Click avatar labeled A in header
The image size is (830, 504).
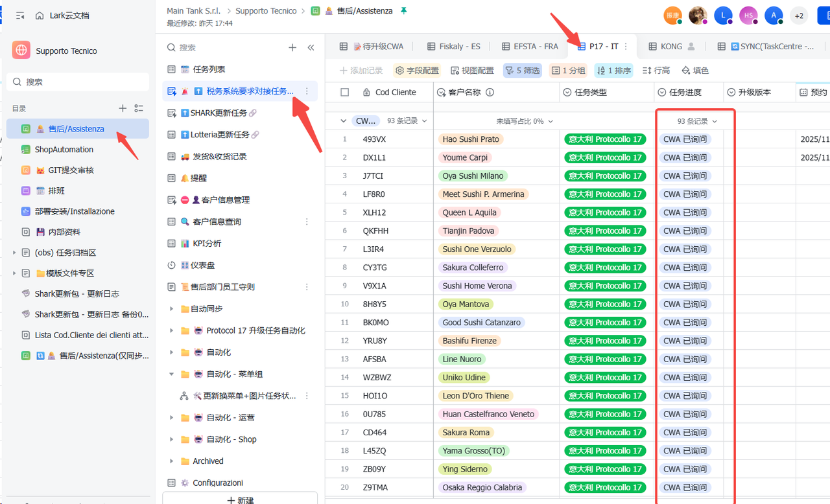(x=774, y=16)
